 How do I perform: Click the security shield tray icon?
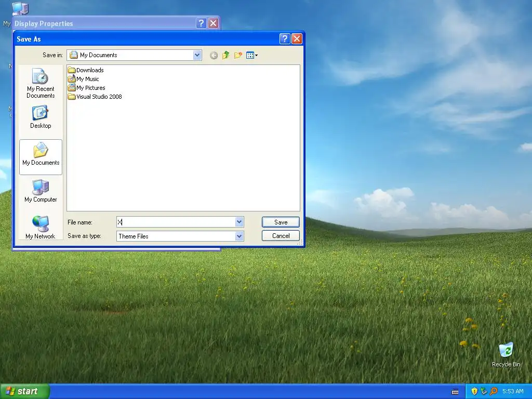coord(474,391)
